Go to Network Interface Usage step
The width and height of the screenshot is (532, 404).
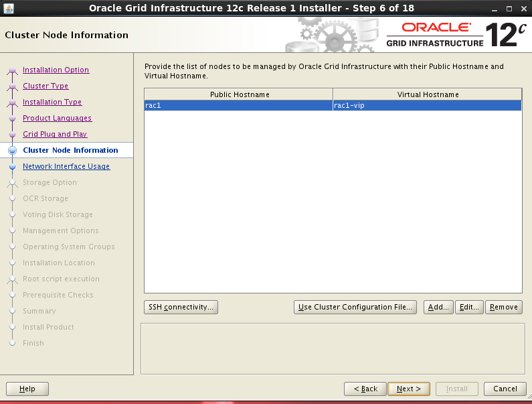[x=66, y=166]
